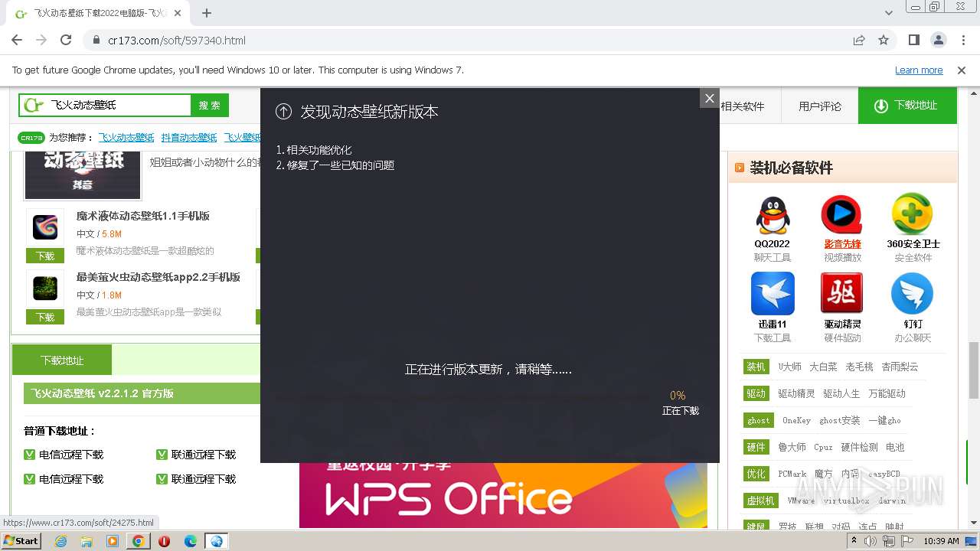
Task: Click the globe installer taskbar icon
Action: [x=217, y=541]
